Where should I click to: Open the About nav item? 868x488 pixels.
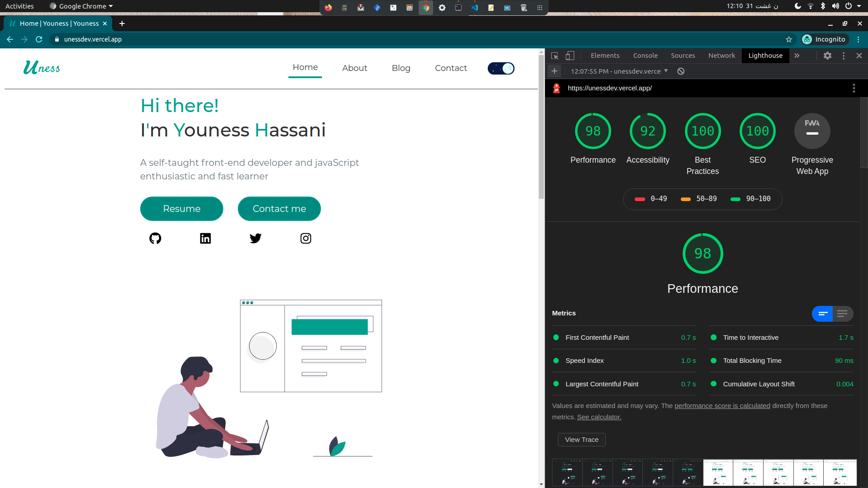[x=354, y=68]
